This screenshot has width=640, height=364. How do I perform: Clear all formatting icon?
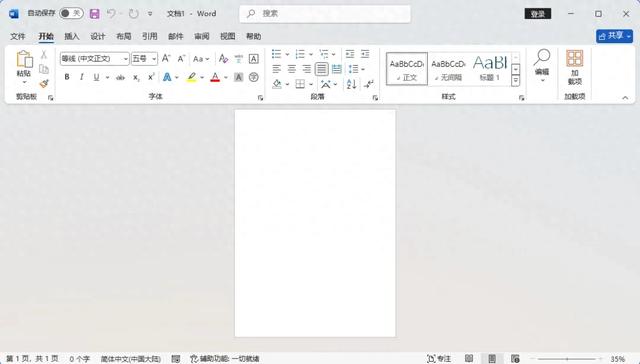(x=223, y=59)
